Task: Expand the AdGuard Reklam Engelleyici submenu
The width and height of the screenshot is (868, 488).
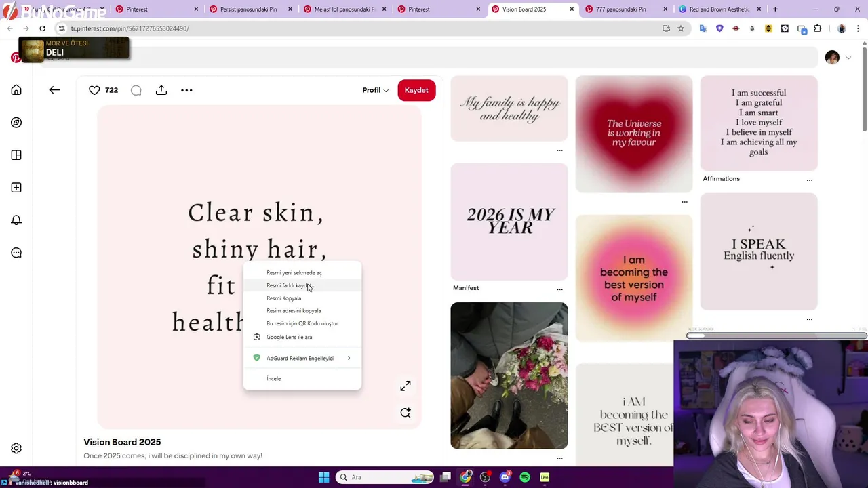Action: point(302,358)
